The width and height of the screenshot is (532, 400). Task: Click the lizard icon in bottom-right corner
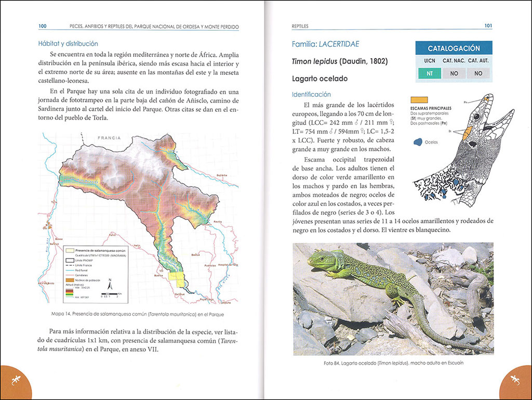[516, 382]
